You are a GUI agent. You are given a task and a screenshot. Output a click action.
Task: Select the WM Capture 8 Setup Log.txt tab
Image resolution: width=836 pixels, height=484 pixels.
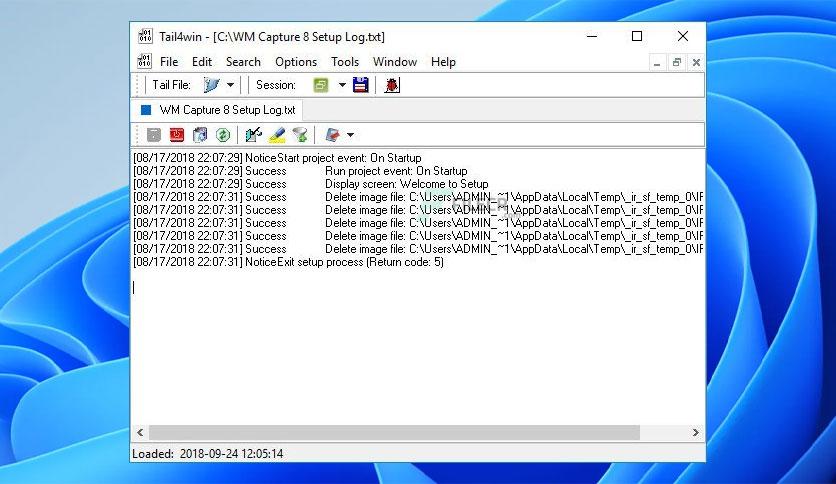[218, 110]
